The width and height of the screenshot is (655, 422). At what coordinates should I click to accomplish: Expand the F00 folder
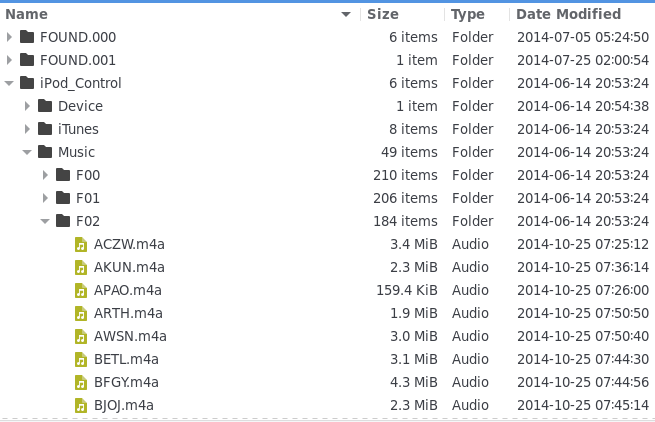pos(45,176)
